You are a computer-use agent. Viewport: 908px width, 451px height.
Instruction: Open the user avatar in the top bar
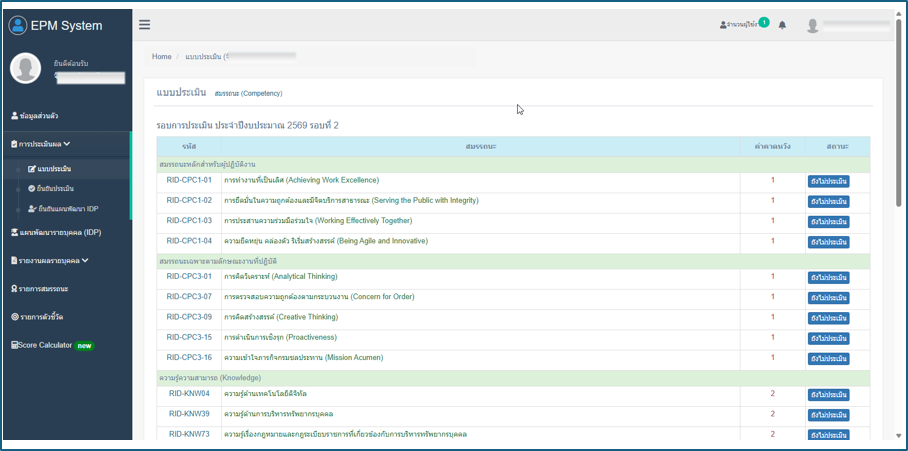tap(813, 25)
